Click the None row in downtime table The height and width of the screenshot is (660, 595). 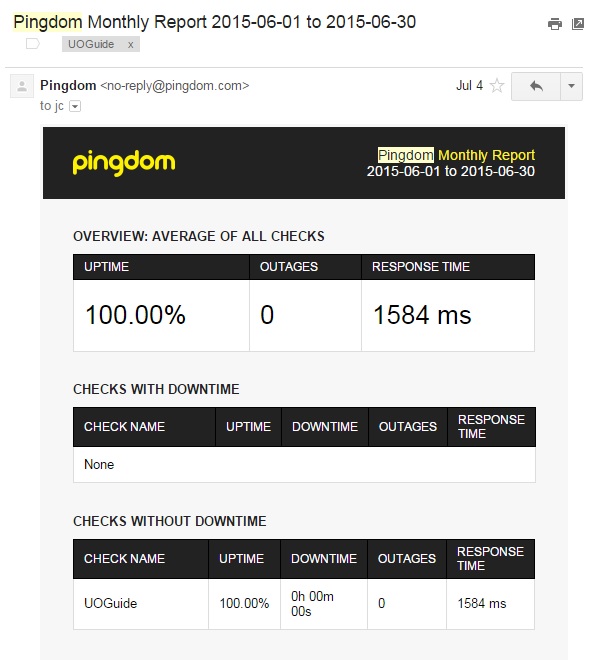(304, 465)
